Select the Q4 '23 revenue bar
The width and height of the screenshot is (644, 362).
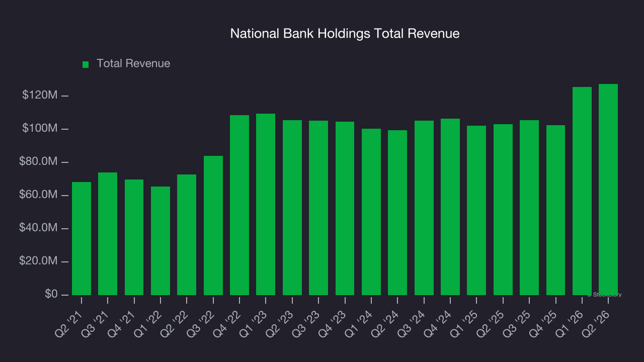pos(345,208)
